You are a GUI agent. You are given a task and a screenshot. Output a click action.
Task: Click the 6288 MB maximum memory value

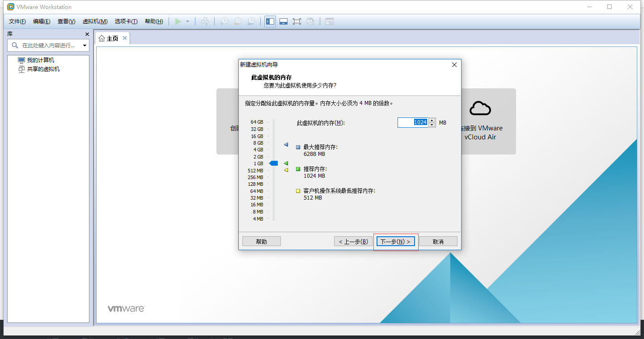click(314, 154)
